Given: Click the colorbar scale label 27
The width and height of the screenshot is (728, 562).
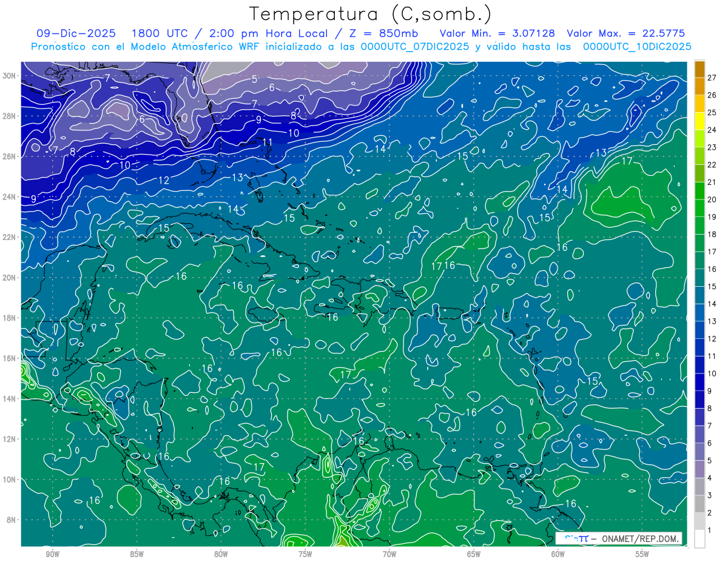Looking at the screenshot, I should pyautogui.click(x=712, y=77).
